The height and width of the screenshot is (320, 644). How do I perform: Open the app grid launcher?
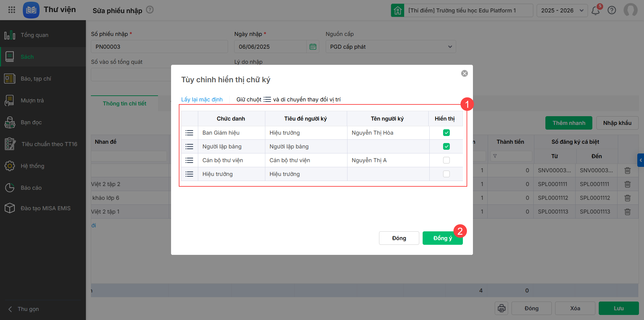(x=12, y=10)
